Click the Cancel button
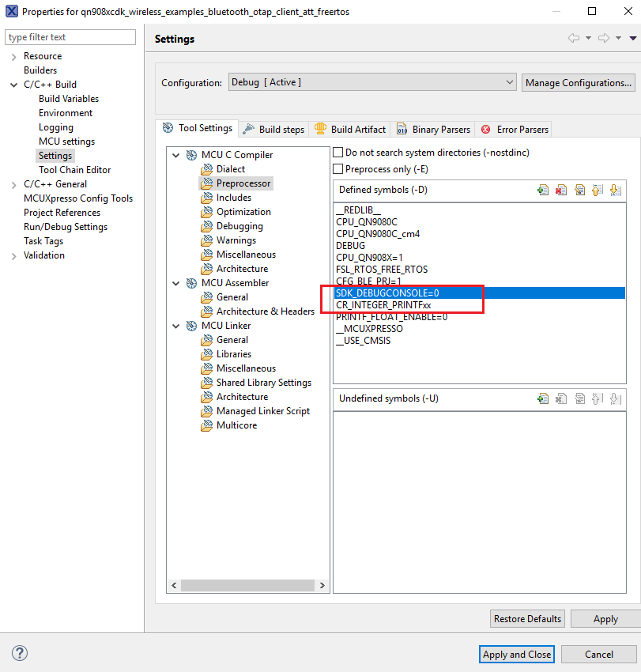641x672 pixels. pyautogui.click(x=599, y=655)
